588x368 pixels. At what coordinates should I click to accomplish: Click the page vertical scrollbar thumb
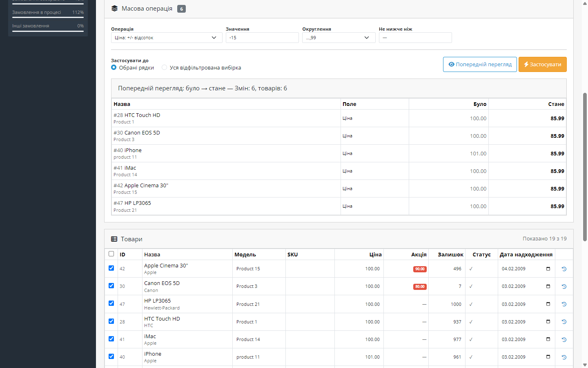click(x=585, y=167)
